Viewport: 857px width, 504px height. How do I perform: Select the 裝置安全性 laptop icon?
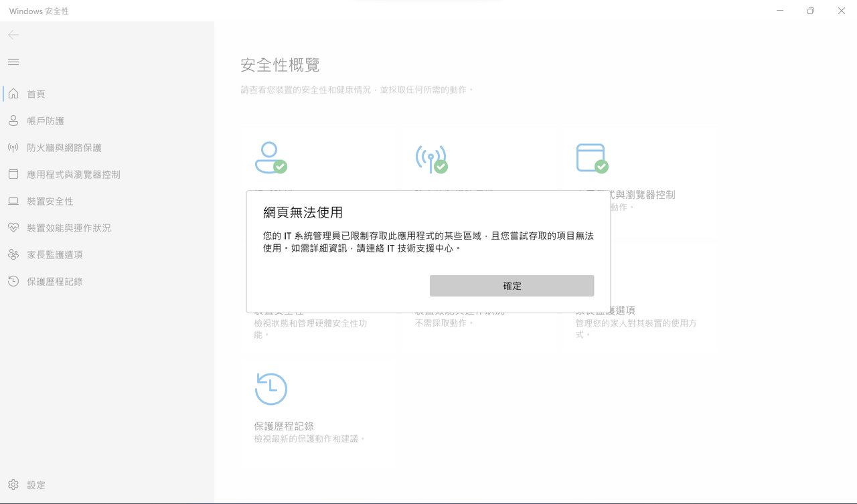[x=12, y=201]
